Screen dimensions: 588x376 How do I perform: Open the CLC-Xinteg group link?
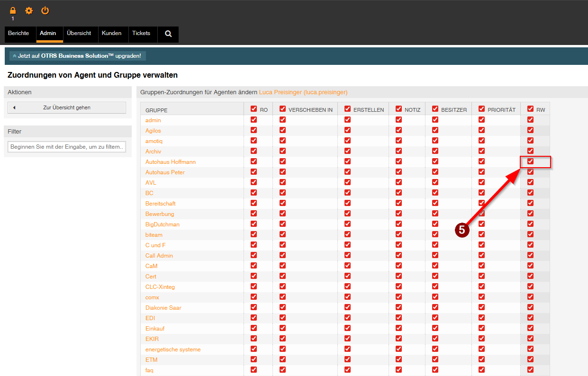click(x=160, y=287)
